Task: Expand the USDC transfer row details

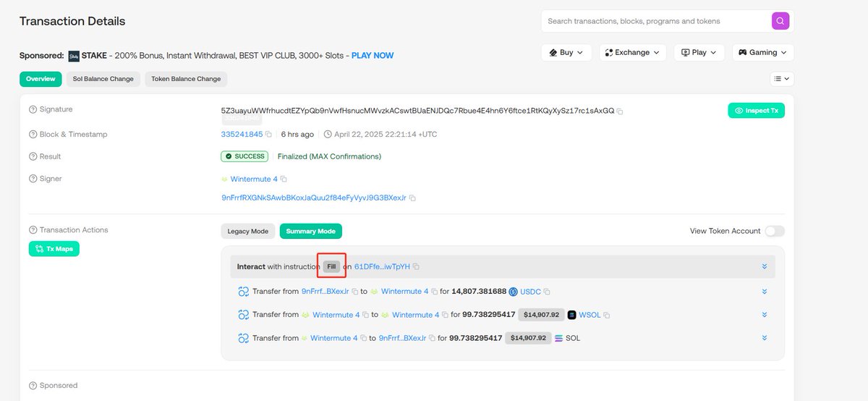Action: 765,292
